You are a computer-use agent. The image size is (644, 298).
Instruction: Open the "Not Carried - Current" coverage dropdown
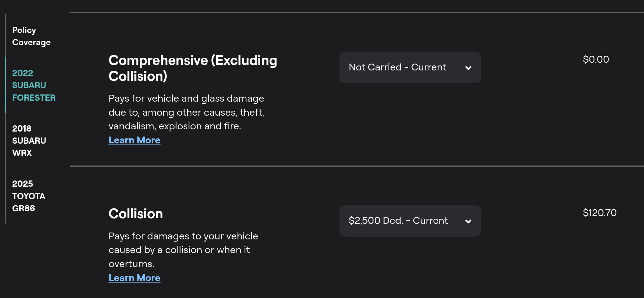(x=410, y=68)
